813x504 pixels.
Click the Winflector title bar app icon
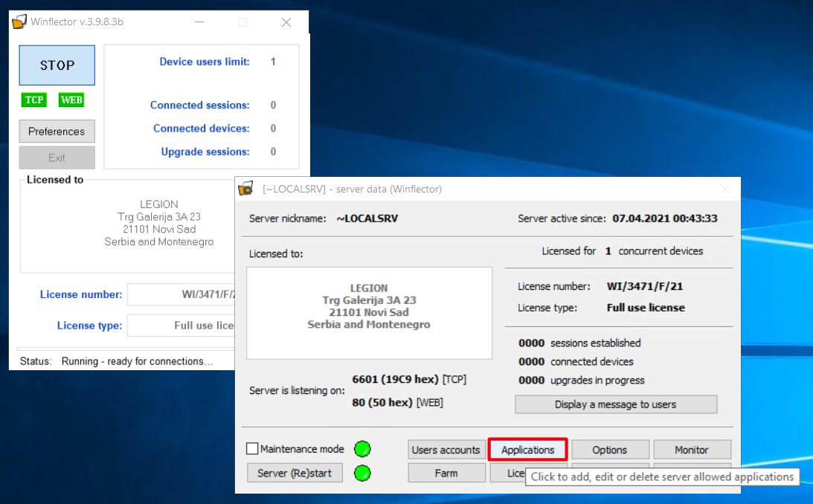[20, 22]
